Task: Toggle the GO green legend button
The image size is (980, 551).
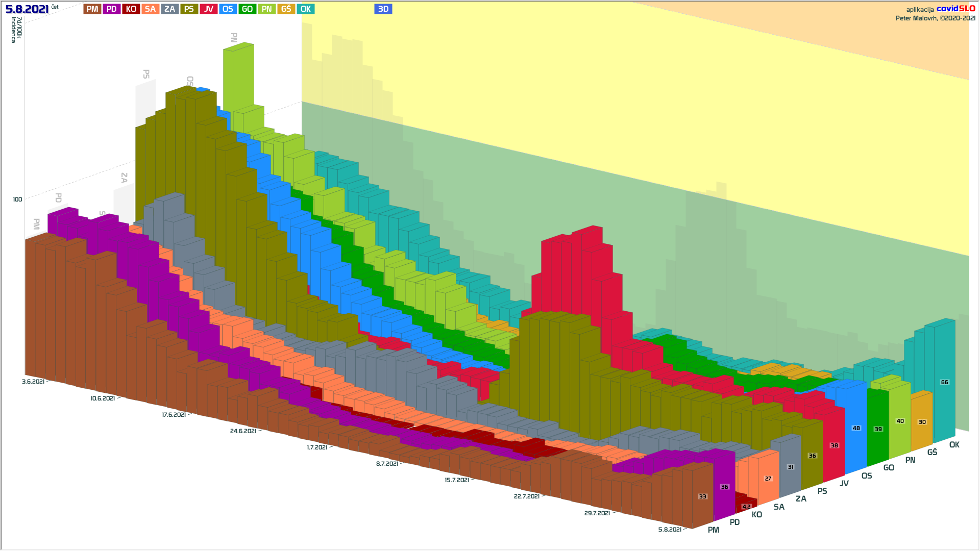Action: pos(247,9)
